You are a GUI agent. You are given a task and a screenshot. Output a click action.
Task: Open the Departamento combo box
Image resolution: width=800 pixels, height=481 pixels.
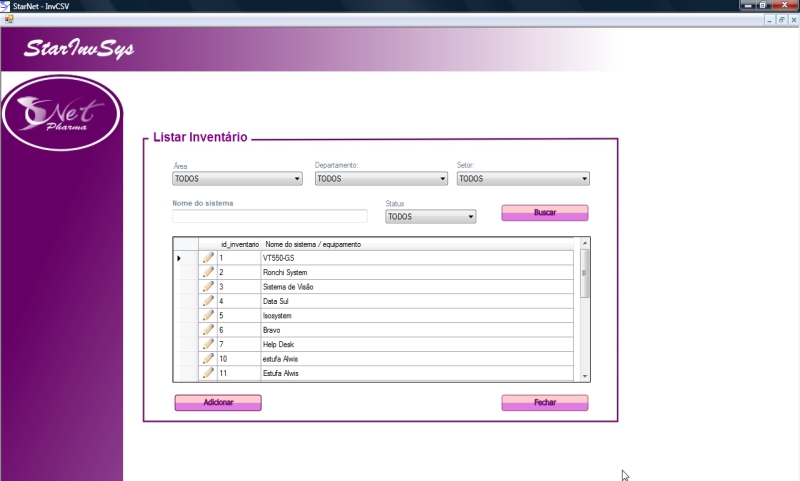[380, 179]
